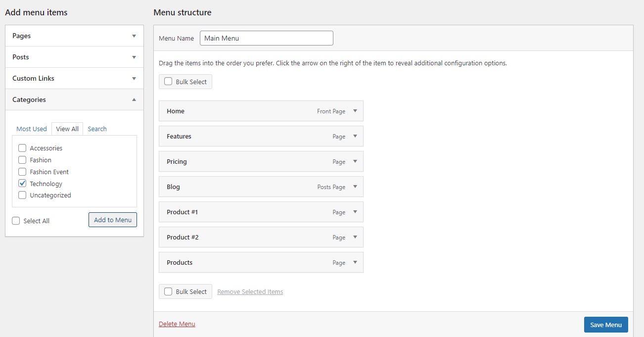Open Pricing item settings arrow
The image size is (644, 337).
pyautogui.click(x=355, y=161)
